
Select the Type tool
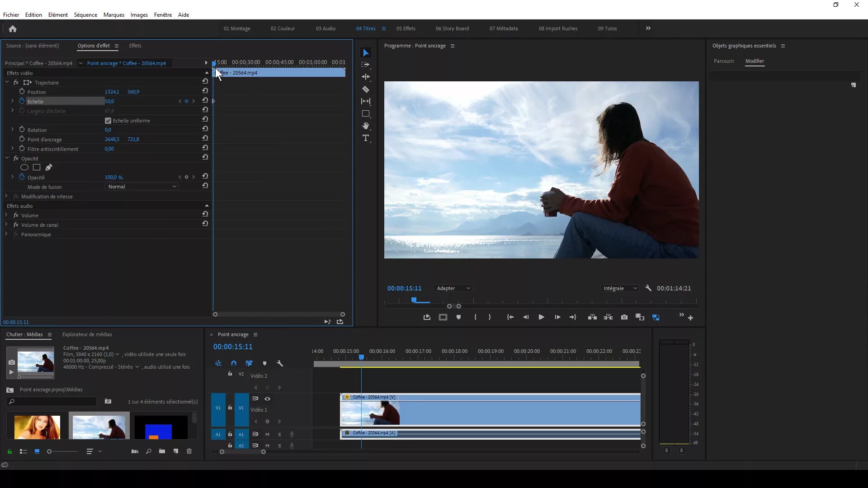366,138
